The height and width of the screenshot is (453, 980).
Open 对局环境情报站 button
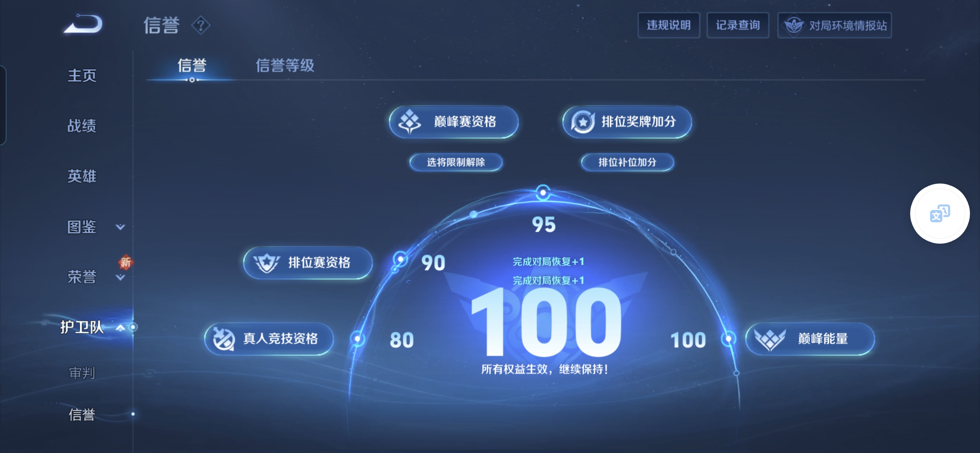pyautogui.click(x=834, y=25)
